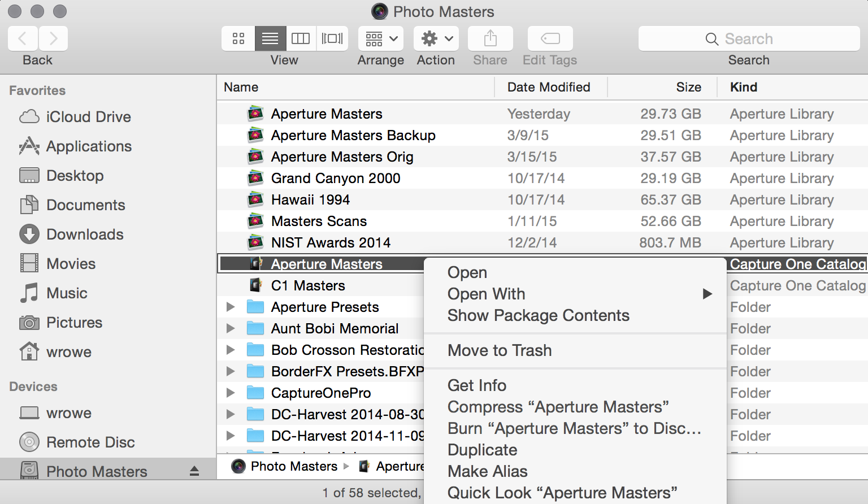Screen dimensions: 868x504
Task: Choose Compress “Aperture Masters”
Action: click(x=575, y=407)
